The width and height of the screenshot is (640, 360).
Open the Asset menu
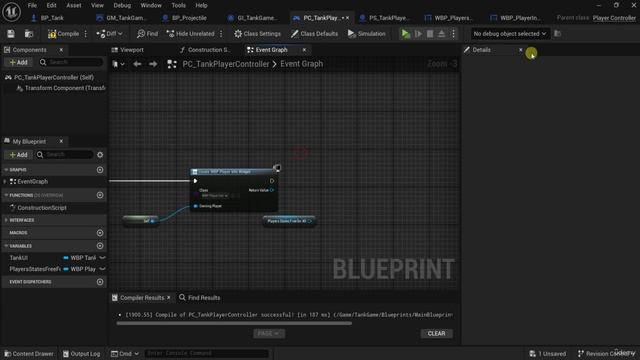pos(74,5)
